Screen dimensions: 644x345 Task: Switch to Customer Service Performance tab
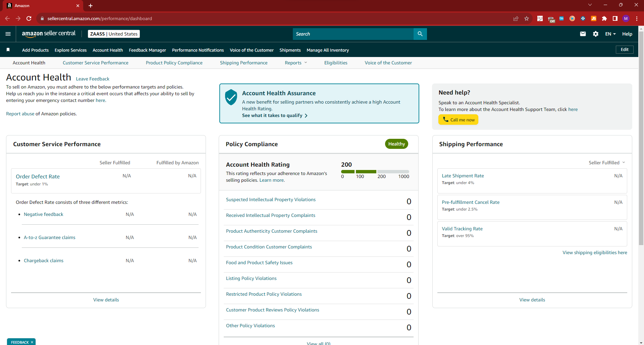pos(96,63)
